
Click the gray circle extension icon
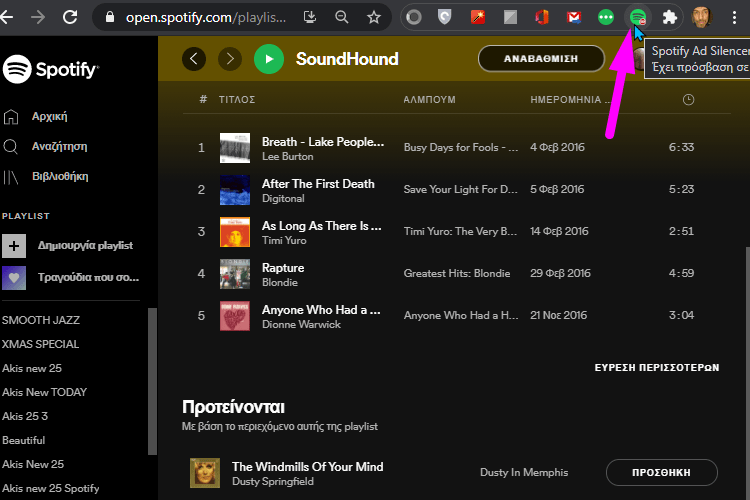414,18
